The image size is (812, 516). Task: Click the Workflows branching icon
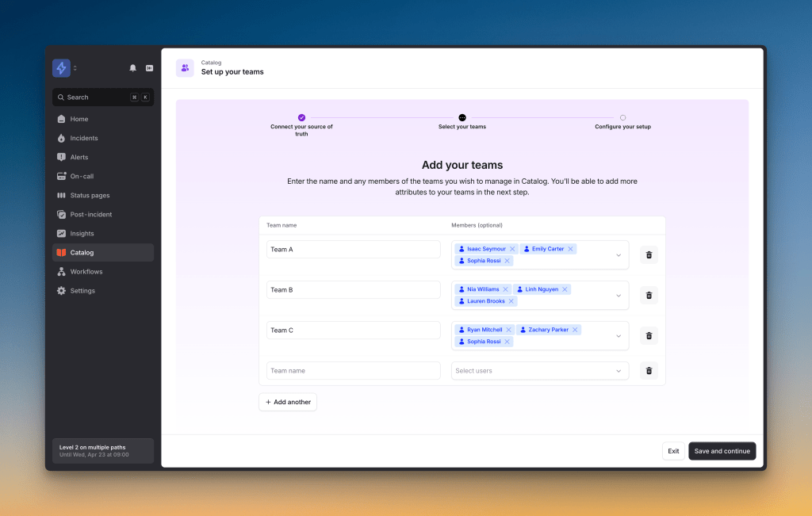(x=60, y=272)
